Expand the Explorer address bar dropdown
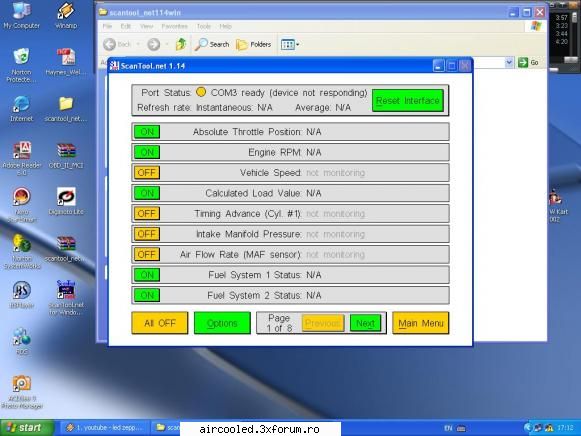Viewport: 581px width, 436px height. pos(509,62)
